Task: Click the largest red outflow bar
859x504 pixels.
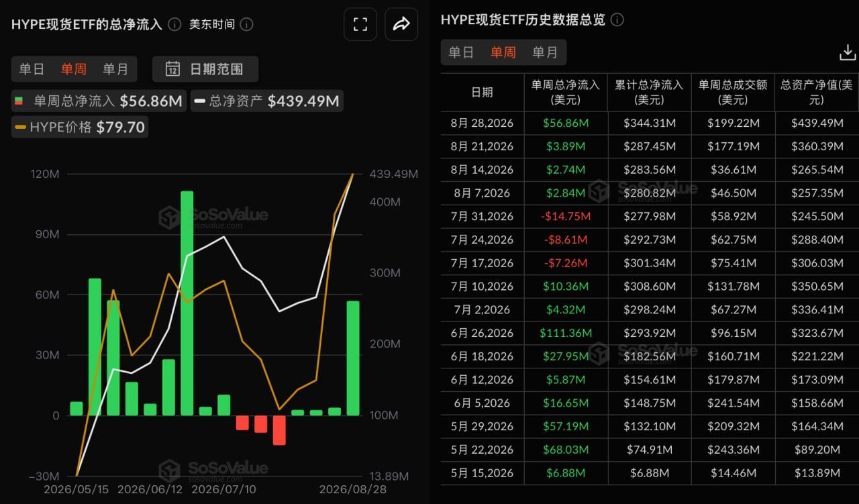Action: [279, 430]
